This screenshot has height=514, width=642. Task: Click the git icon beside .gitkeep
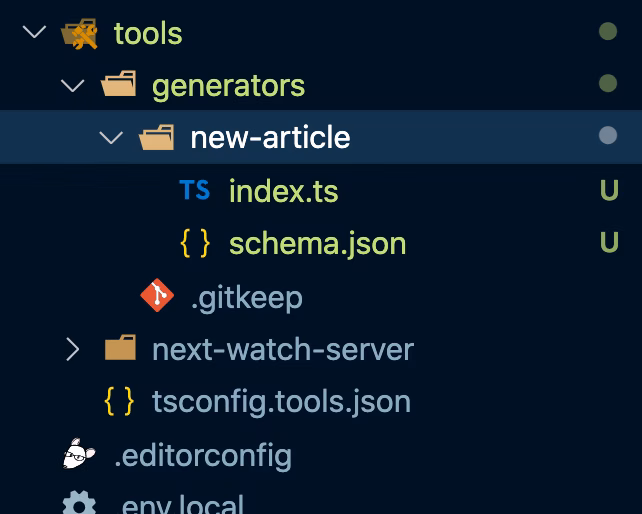coord(157,296)
